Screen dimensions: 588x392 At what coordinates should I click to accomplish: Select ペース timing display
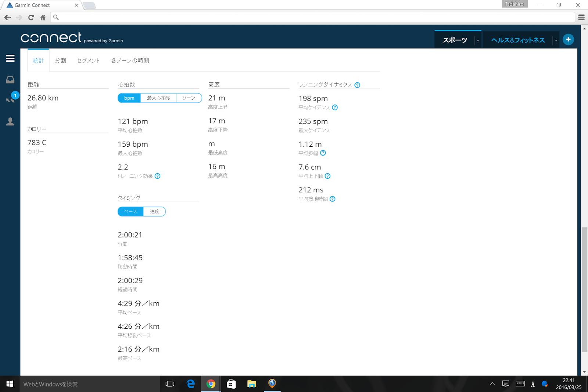tap(130, 211)
